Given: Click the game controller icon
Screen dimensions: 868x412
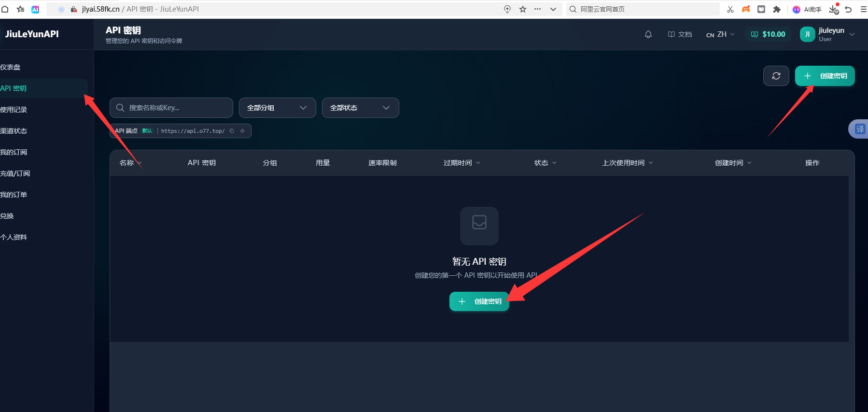Looking at the screenshot, I should (x=746, y=9).
